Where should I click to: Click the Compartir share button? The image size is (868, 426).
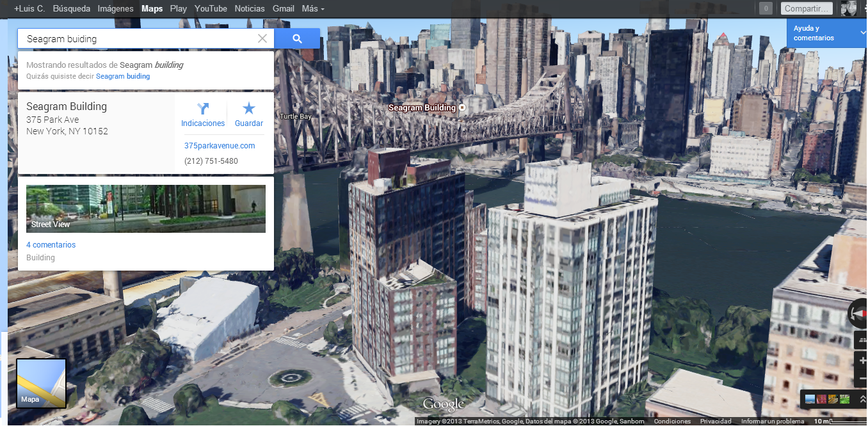click(807, 9)
